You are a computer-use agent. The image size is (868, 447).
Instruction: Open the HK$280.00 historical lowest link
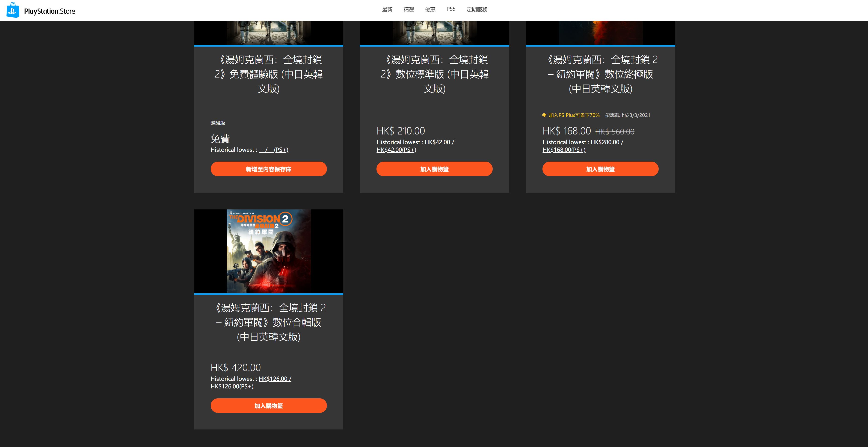pos(607,142)
